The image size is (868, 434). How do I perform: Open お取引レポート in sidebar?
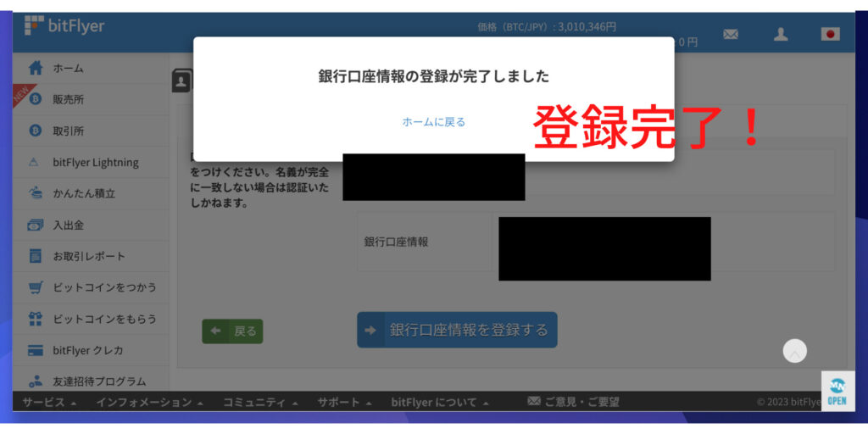point(91,256)
